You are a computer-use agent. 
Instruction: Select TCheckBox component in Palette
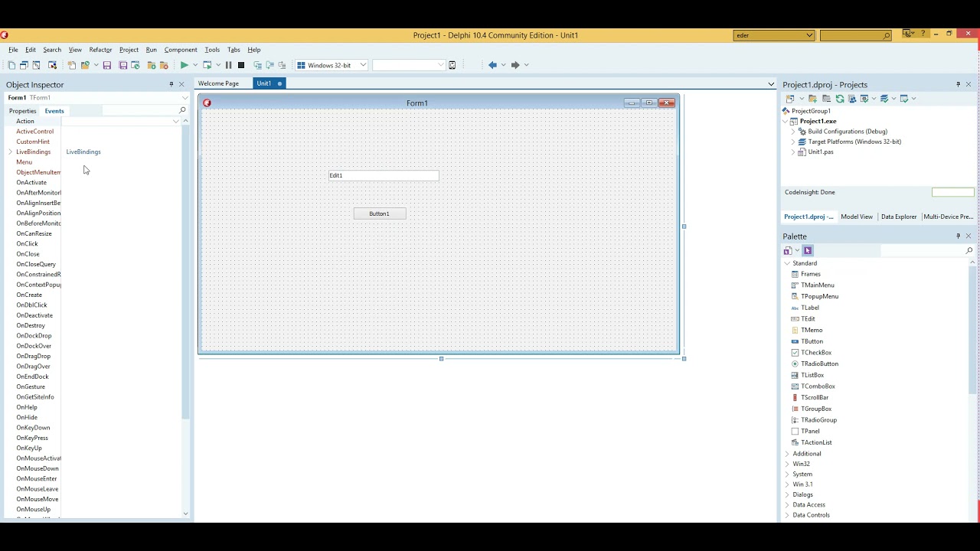[816, 353]
